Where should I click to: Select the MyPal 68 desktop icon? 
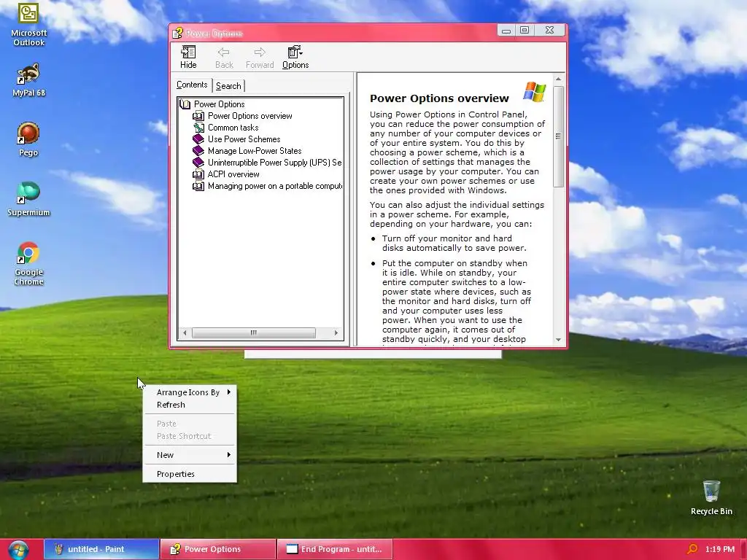click(28, 79)
